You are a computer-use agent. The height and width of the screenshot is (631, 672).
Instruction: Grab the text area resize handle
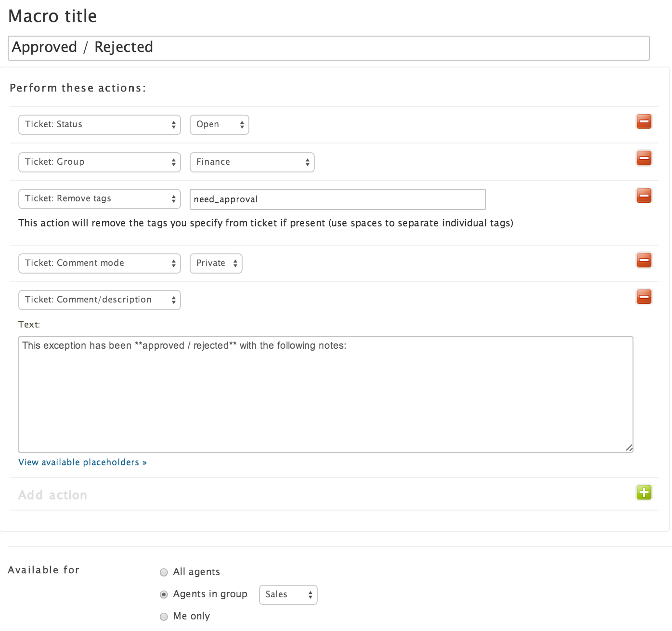[x=629, y=448]
